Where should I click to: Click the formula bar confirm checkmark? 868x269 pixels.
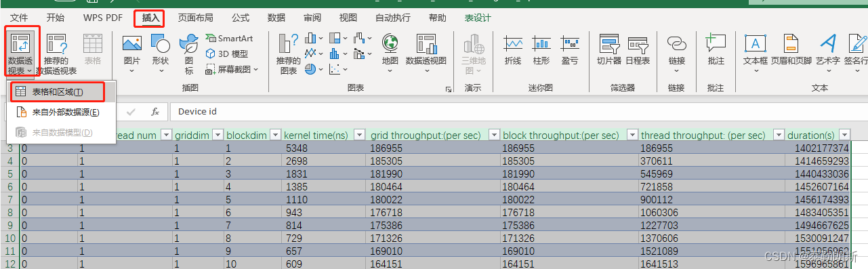point(131,111)
